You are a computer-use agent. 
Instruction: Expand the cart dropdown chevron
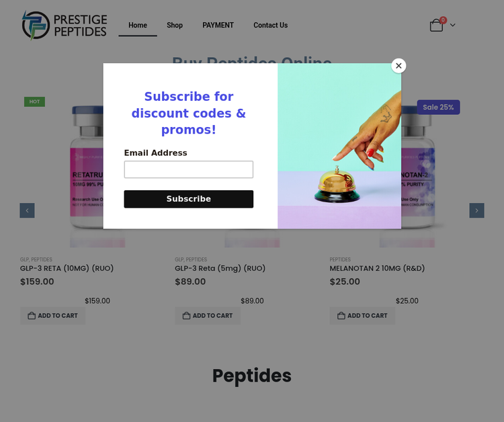coord(453,26)
